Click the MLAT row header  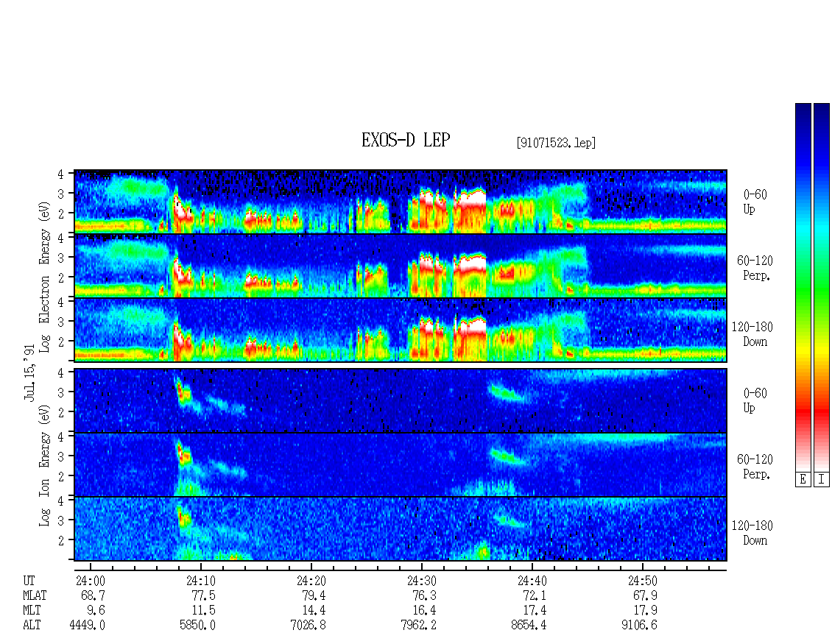35,595
